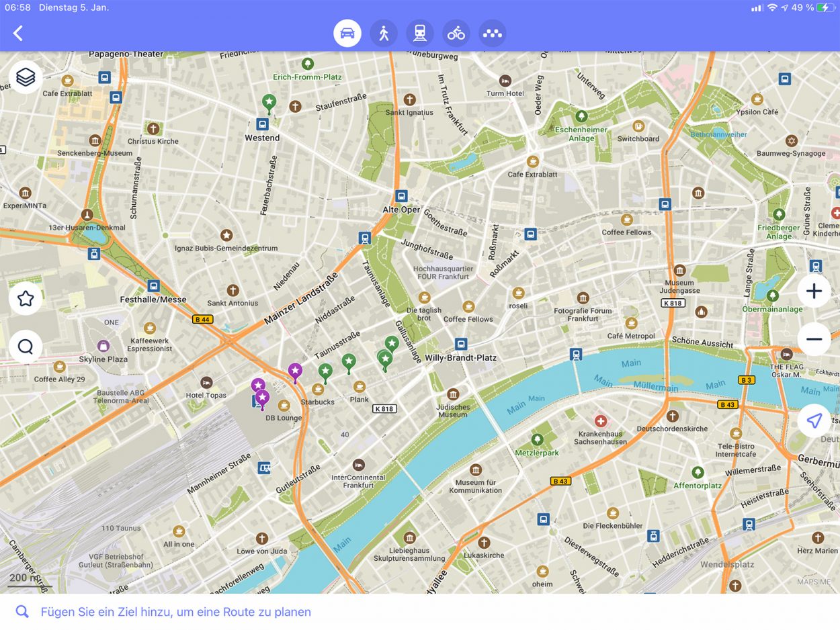Tap the Starbucks café icon
Viewport: 840px width, 630px height.
(x=318, y=390)
